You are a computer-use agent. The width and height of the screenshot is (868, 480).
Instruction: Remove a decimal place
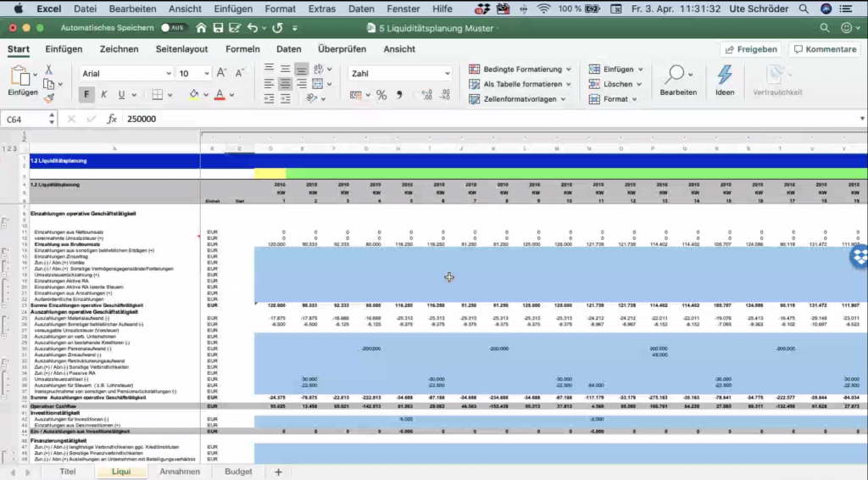pyautogui.click(x=444, y=95)
